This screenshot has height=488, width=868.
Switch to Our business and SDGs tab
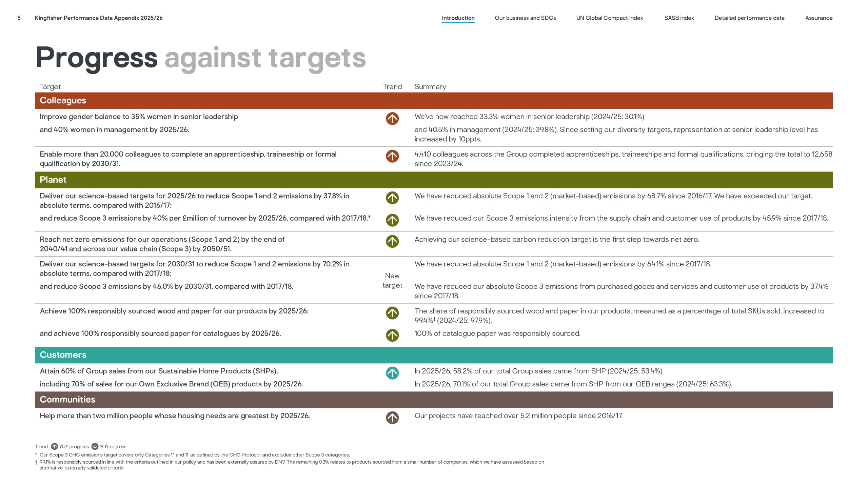[x=525, y=18]
